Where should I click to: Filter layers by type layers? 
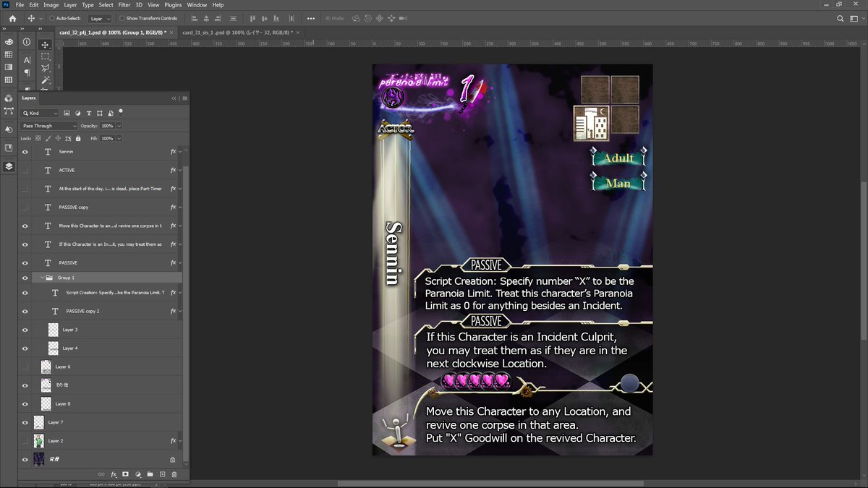88,113
